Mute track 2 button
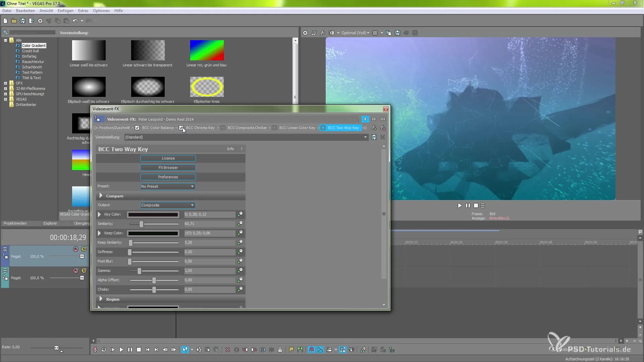 [x=76, y=270]
